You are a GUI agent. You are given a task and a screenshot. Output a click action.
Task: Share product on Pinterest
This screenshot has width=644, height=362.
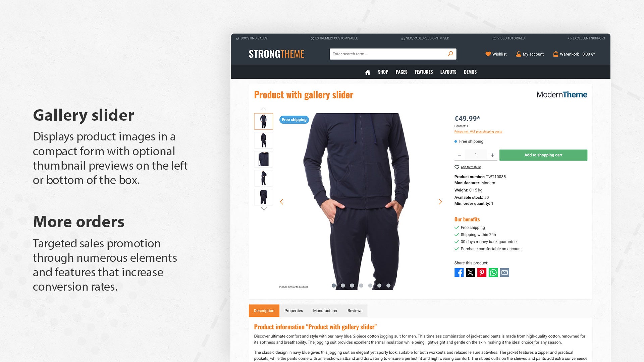(482, 273)
